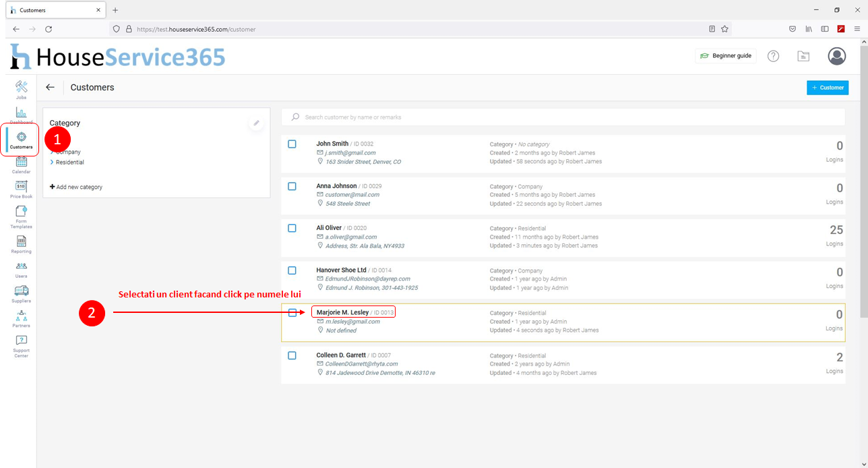
Task: Click the browser reload button
Action: coord(49,29)
